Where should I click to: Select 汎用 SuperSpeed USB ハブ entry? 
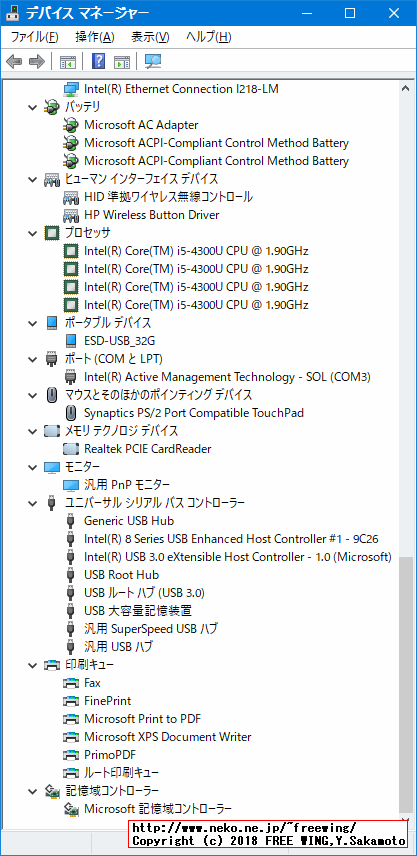(151, 629)
